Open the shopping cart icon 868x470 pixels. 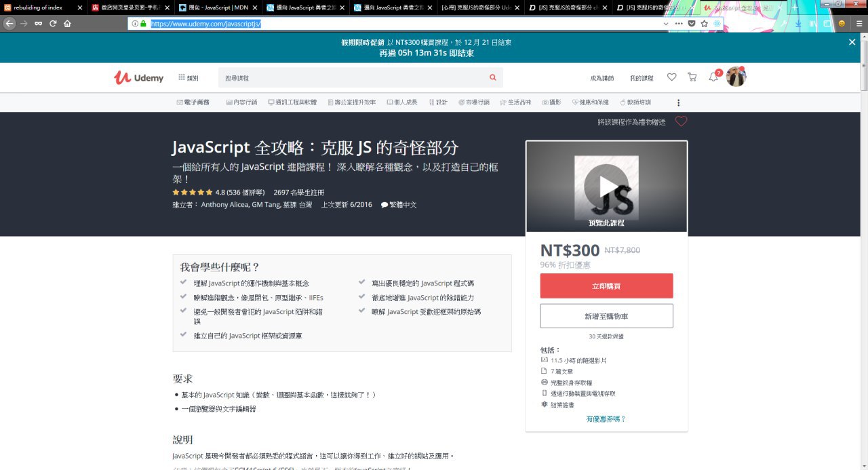692,77
